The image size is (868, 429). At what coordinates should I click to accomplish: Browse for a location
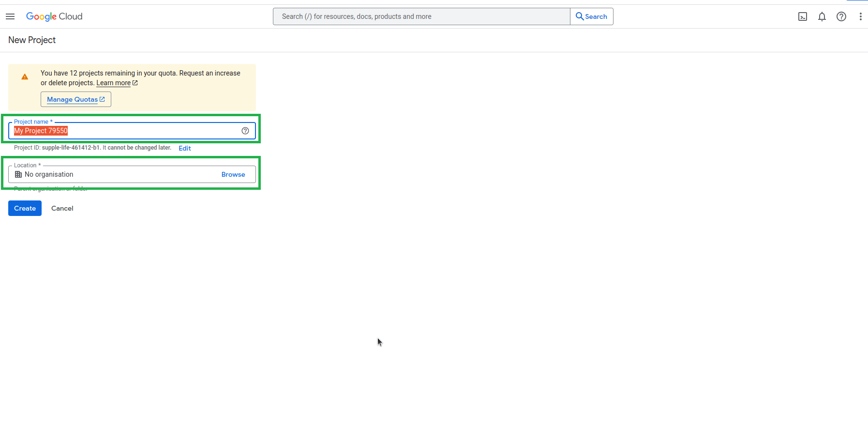233,174
